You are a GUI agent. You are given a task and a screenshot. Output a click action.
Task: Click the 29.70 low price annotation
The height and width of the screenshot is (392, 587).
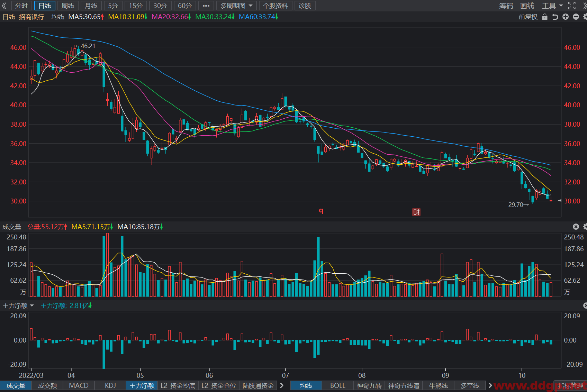pos(518,205)
